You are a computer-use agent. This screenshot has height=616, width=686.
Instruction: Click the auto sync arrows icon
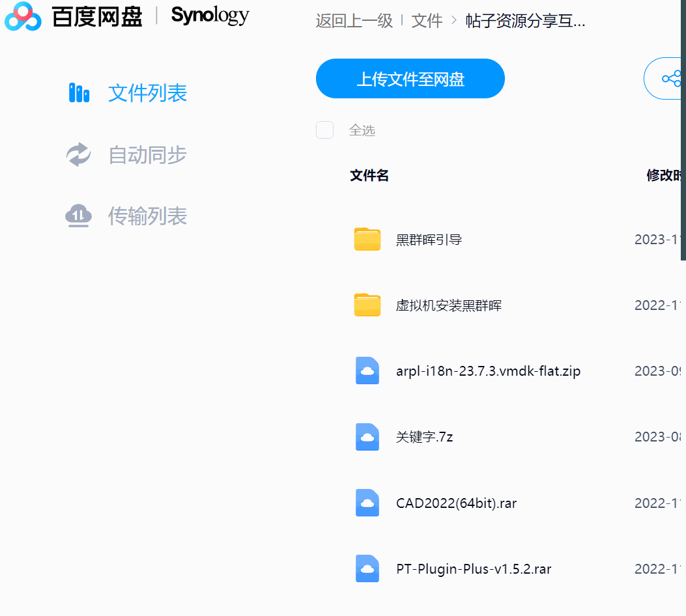pyautogui.click(x=79, y=155)
